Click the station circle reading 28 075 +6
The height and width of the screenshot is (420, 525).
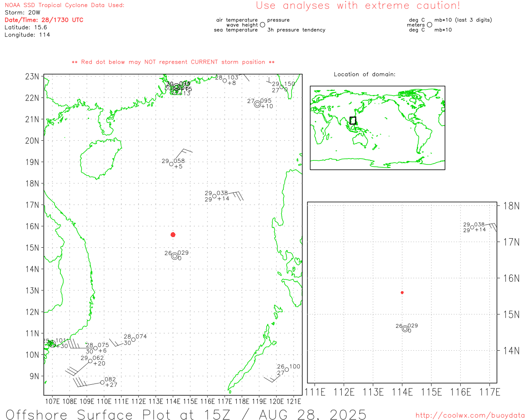[x=96, y=348]
